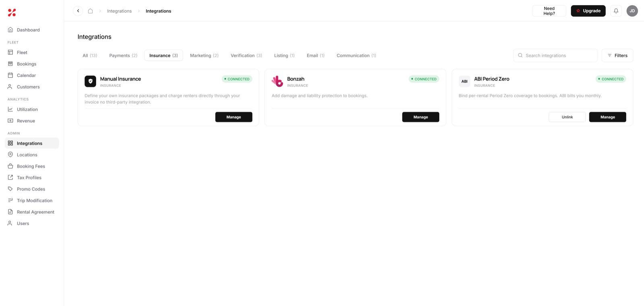Open the JD user avatar menu

click(x=632, y=11)
